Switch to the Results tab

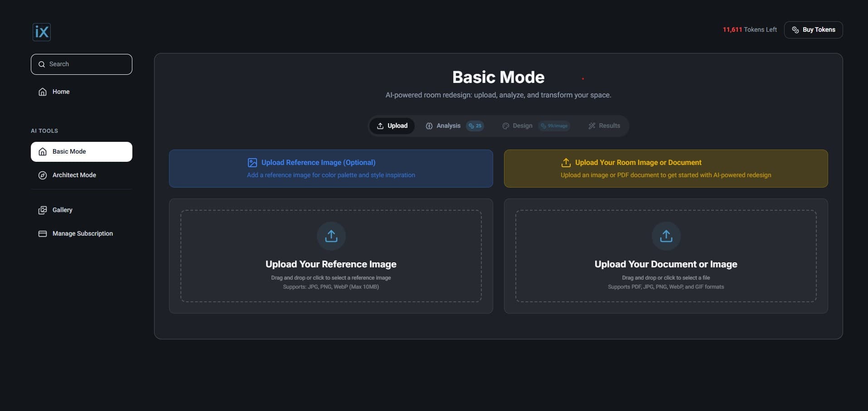point(609,126)
